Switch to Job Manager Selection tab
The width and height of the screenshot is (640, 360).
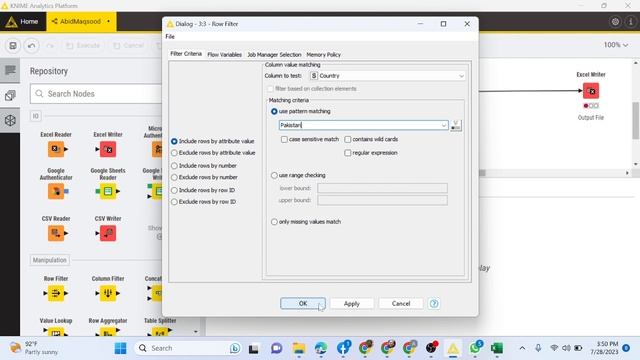coord(274,54)
